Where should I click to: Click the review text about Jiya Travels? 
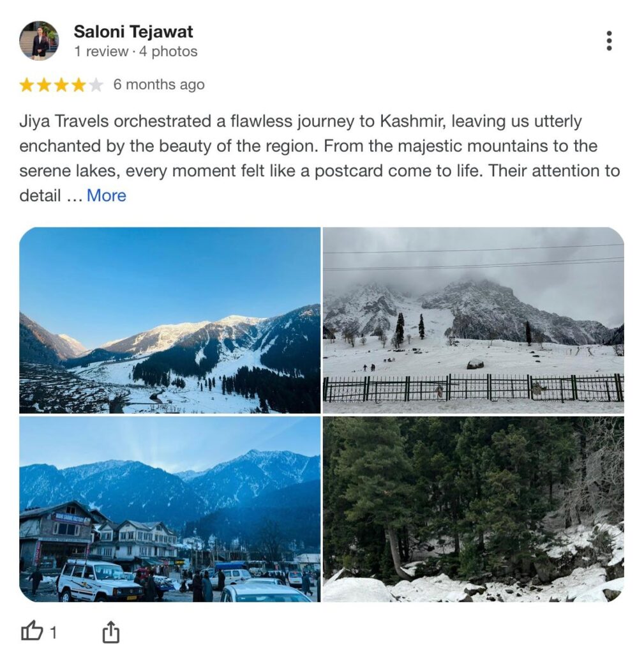pos(319,158)
